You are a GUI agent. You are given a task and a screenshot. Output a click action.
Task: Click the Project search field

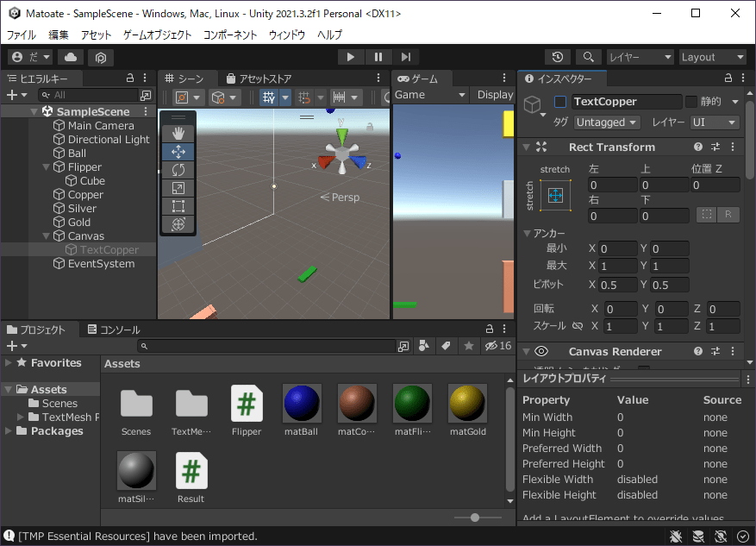[x=267, y=346]
